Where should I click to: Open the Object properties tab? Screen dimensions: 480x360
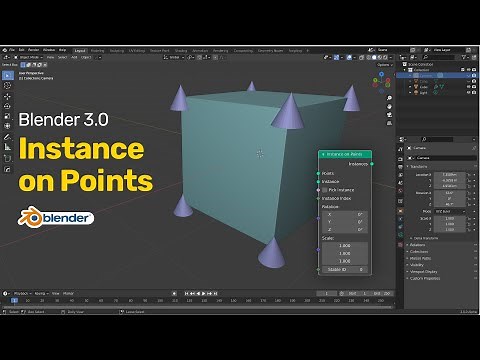[x=400, y=211]
